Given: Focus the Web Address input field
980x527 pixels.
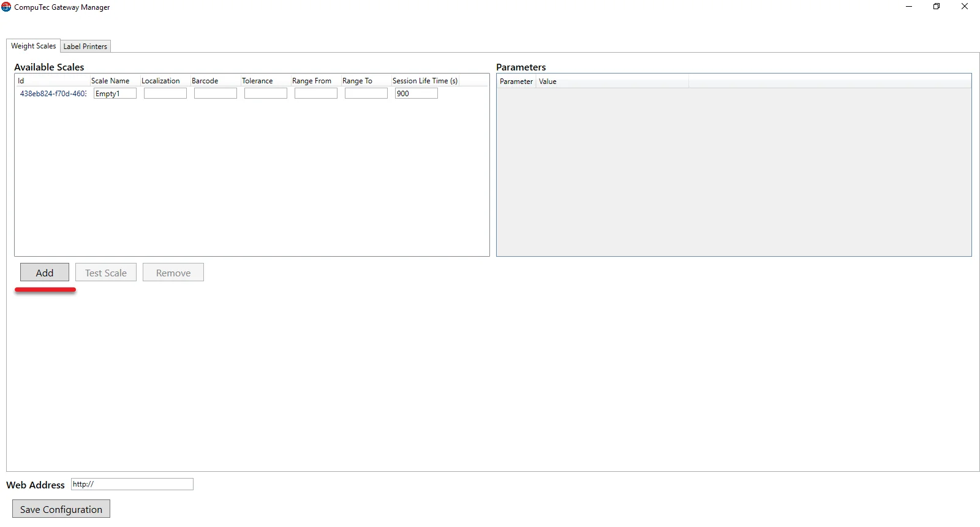Looking at the screenshot, I should pyautogui.click(x=132, y=484).
